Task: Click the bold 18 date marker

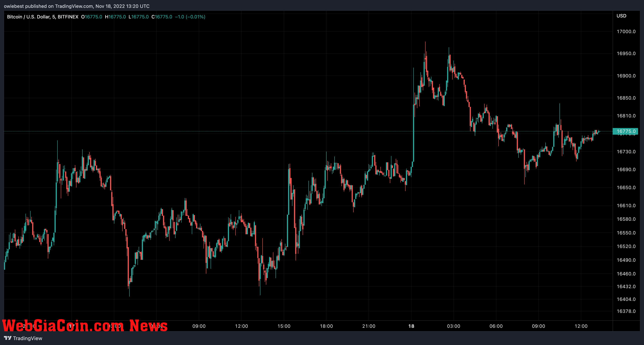Action: [411, 326]
